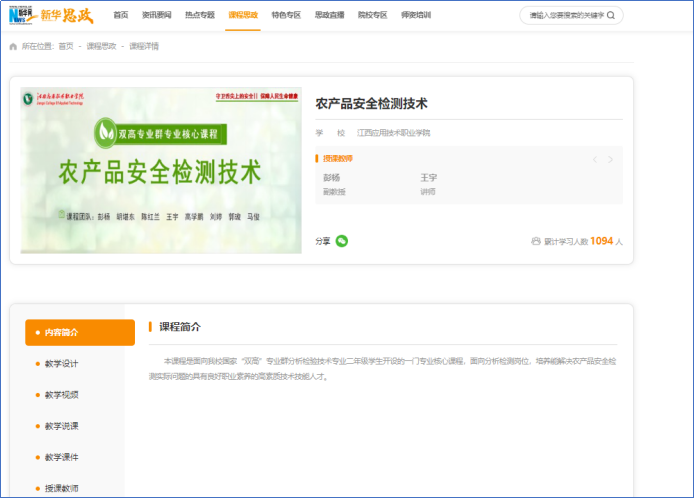Click 课程详情 breadcrumb text

[144, 47]
